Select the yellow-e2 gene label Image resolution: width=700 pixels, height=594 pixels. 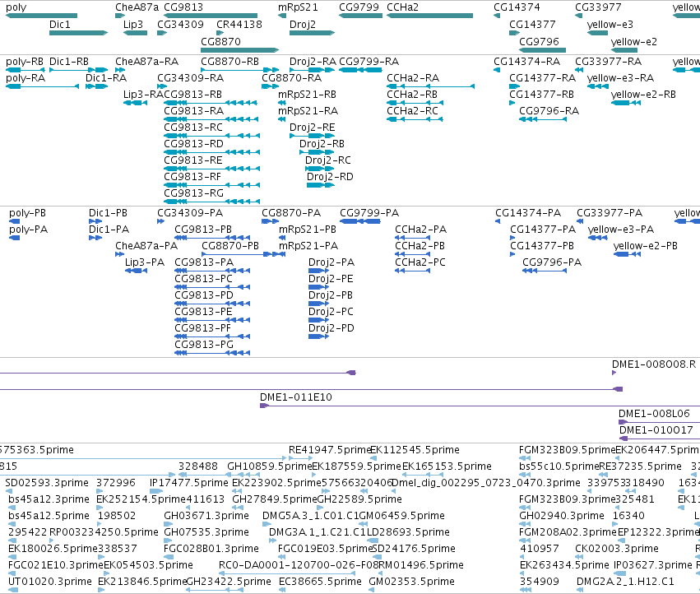634,41
